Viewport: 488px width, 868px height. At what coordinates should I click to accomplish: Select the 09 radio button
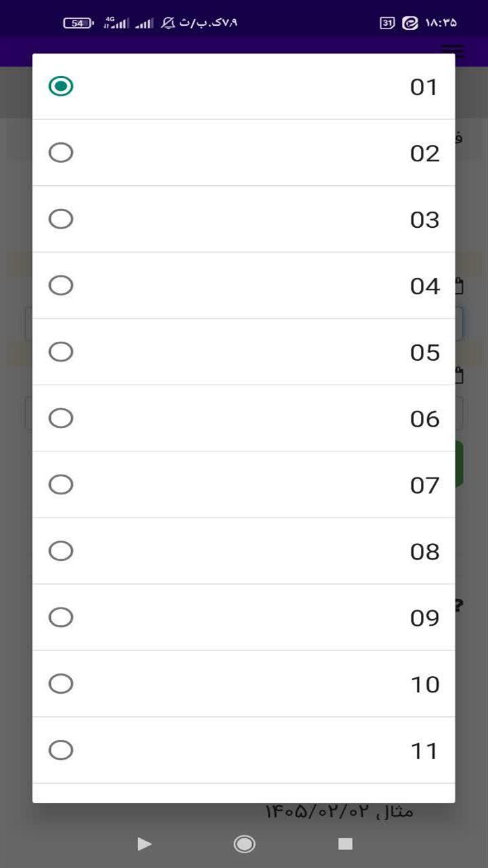point(61,617)
